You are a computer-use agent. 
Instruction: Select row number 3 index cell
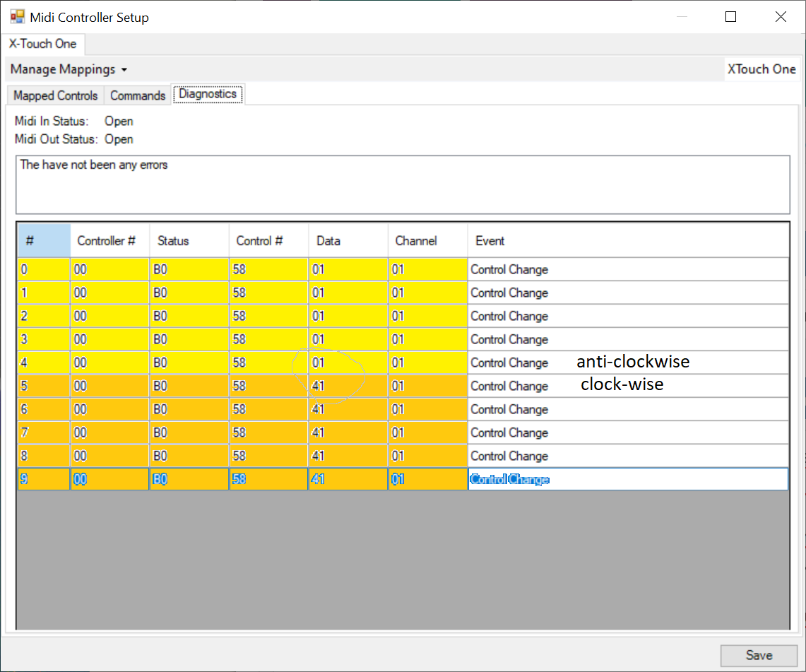45,339
